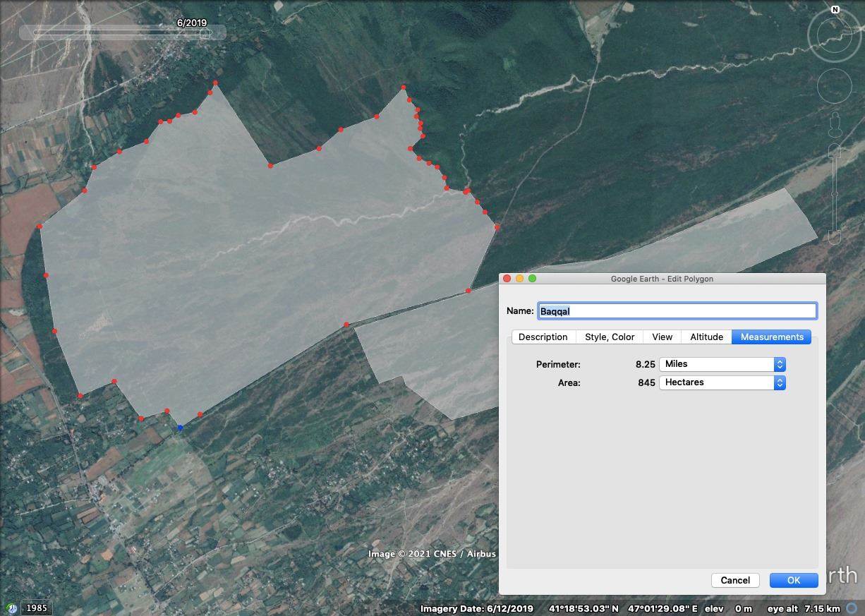Screen dimensions: 865x616
Task: Click the move joystick circle
Action: pos(835,86)
